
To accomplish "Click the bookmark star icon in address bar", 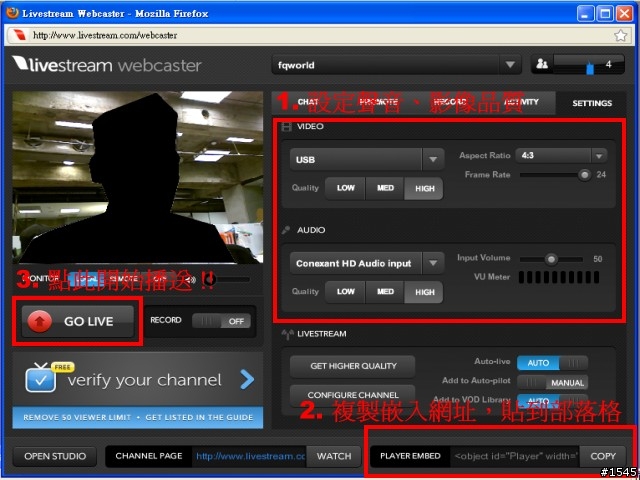I will [x=620, y=36].
